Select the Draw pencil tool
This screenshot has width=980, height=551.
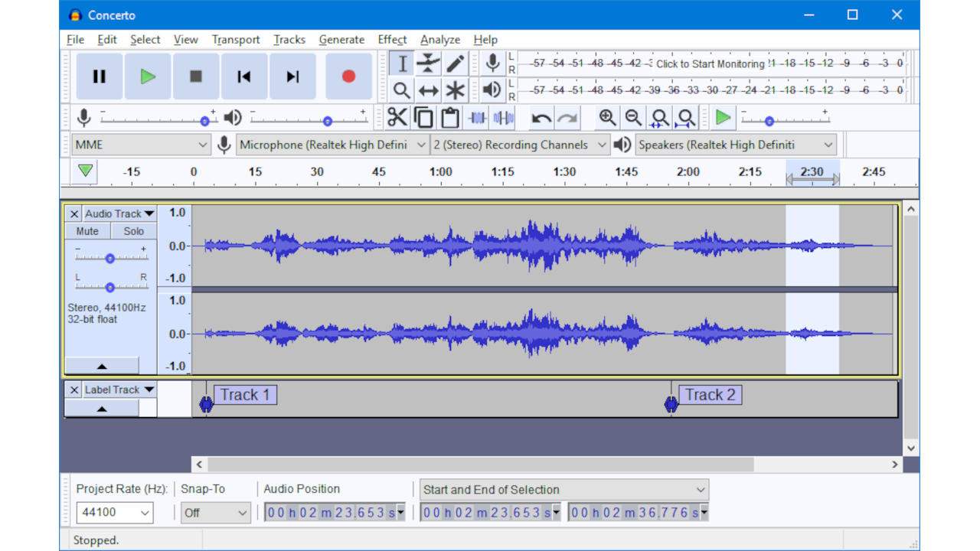click(x=456, y=64)
